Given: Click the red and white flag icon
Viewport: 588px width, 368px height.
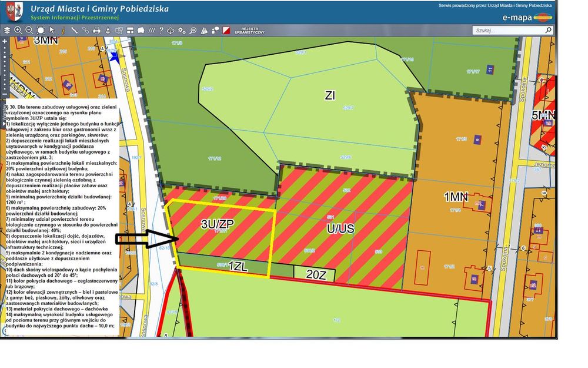Looking at the screenshot, I should tap(226, 31).
